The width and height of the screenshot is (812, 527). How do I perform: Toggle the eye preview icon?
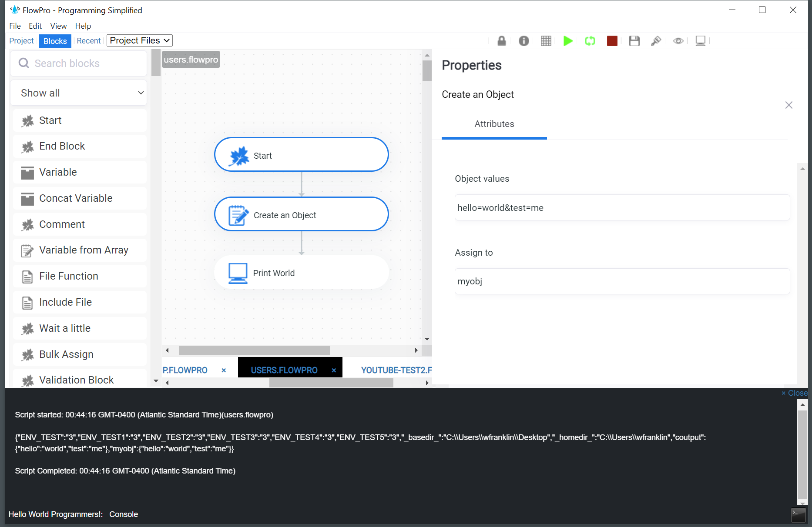click(x=678, y=41)
